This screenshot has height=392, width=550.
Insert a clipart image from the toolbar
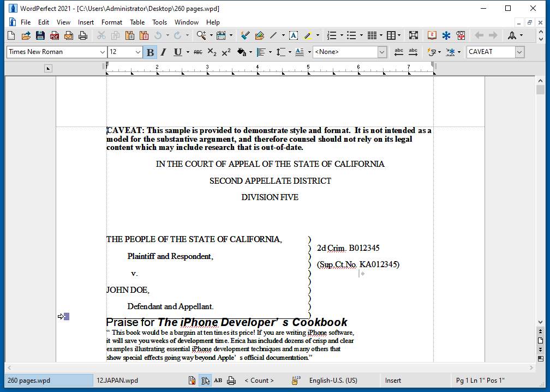[x=260, y=35]
